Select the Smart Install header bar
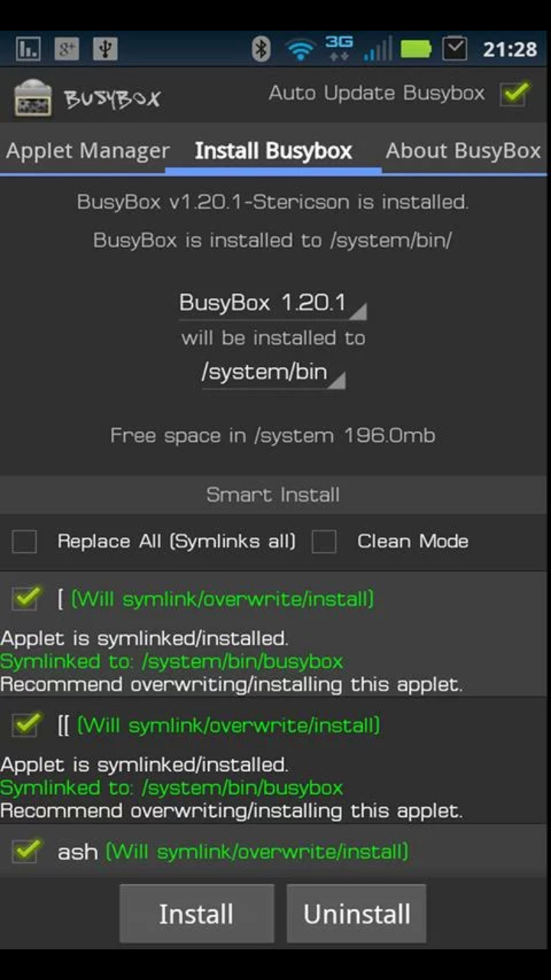This screenshot has width=551, height=980. pyautogui.click(x=273, y=495)
